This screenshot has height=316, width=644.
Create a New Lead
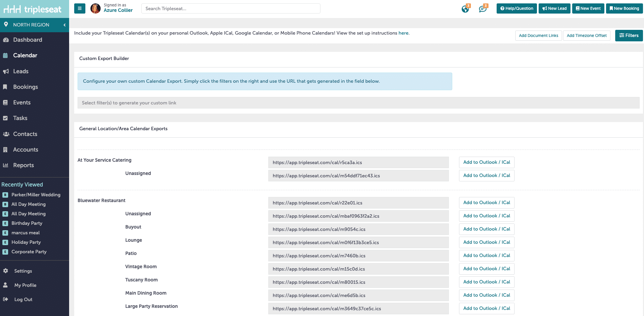pyautogui.click(x=555, y=8)
